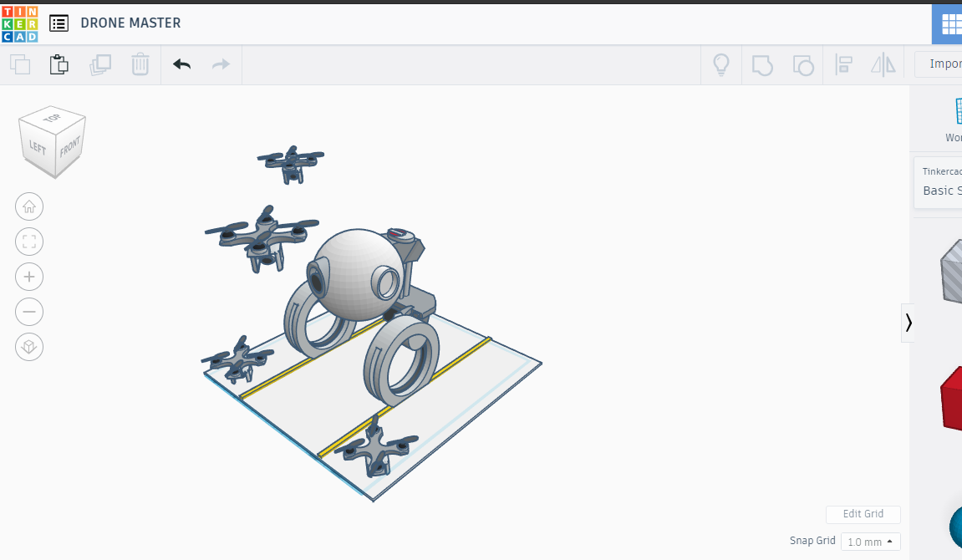Click the light bulb show-hidden icon

point(720,64)
